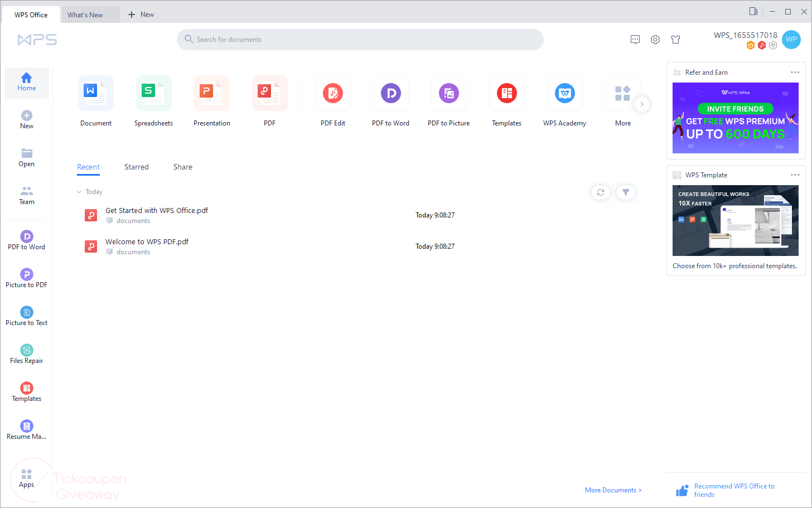Open the Apps grid in the sidebar
Viewport: 812px width, 508px height.
coord(27,478)
